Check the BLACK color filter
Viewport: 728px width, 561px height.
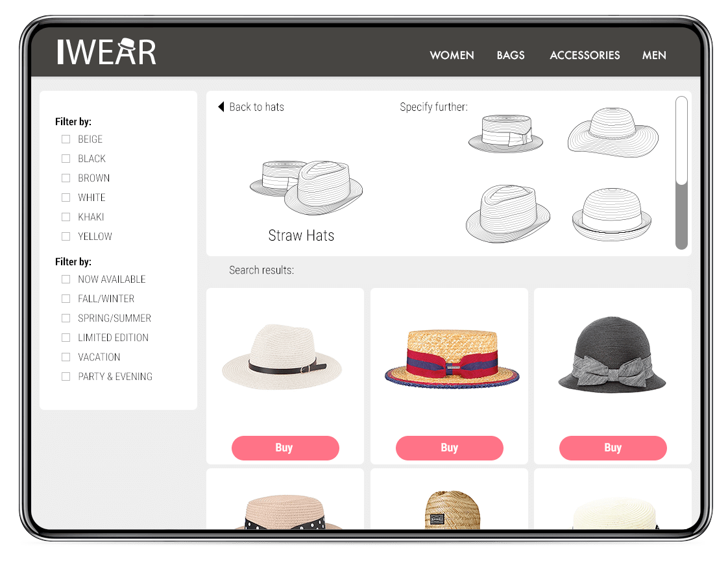pos(66,159)
